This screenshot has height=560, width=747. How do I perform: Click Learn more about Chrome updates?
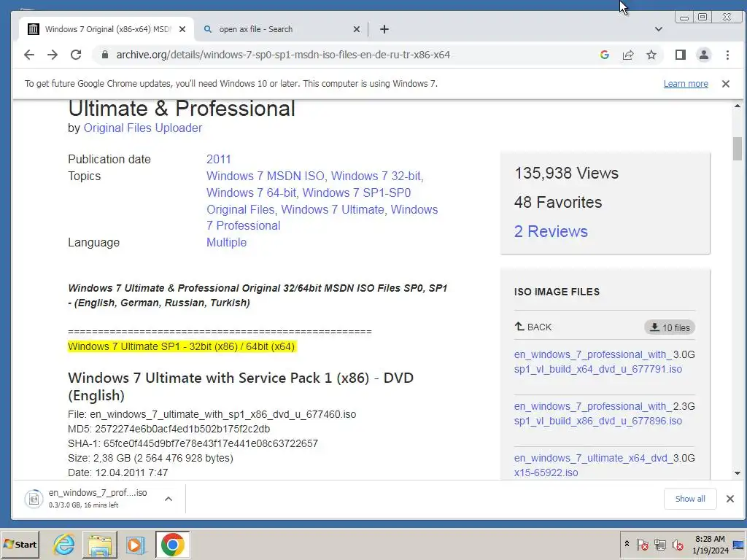[686, 84]
